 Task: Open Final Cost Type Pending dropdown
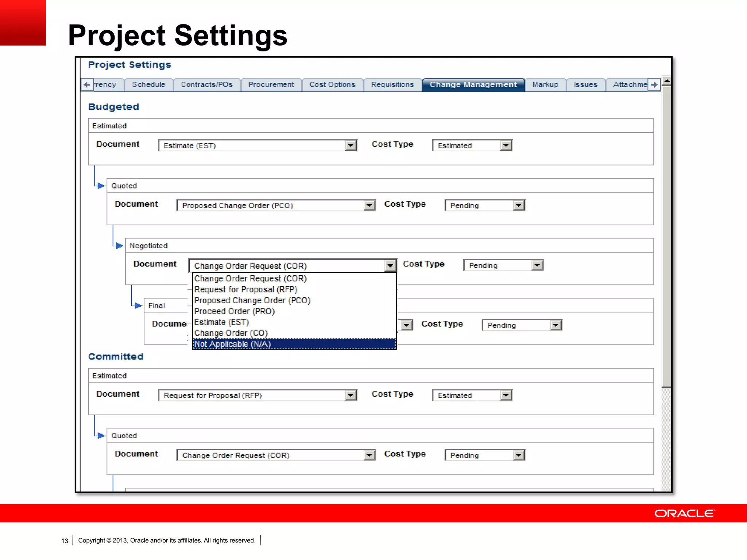coord(522,325)
